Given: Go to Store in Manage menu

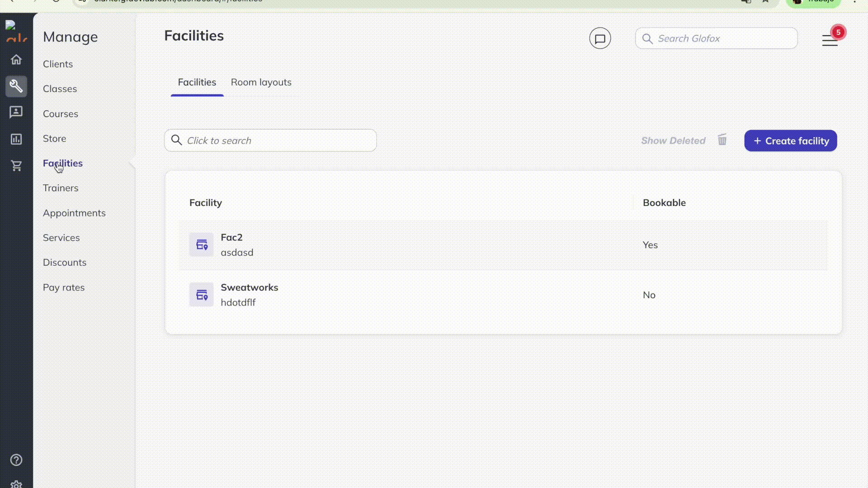Looking at the screenshot, I should 54,139.
